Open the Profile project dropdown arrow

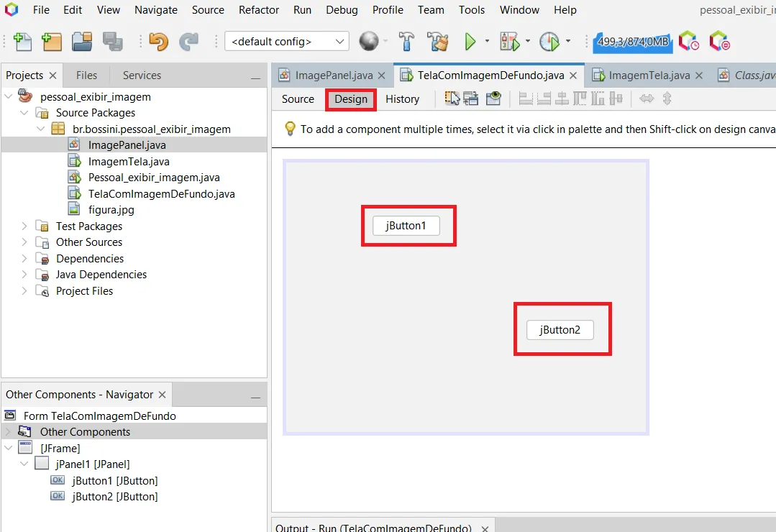568,41
